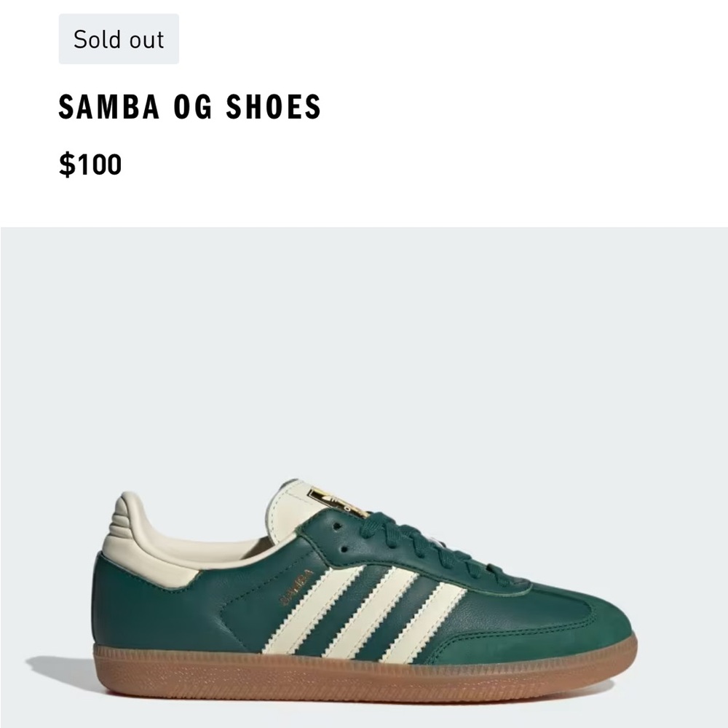Click the word SHOES in the title
This screenshot has width=728, height=728.
(x=274, y=107)
